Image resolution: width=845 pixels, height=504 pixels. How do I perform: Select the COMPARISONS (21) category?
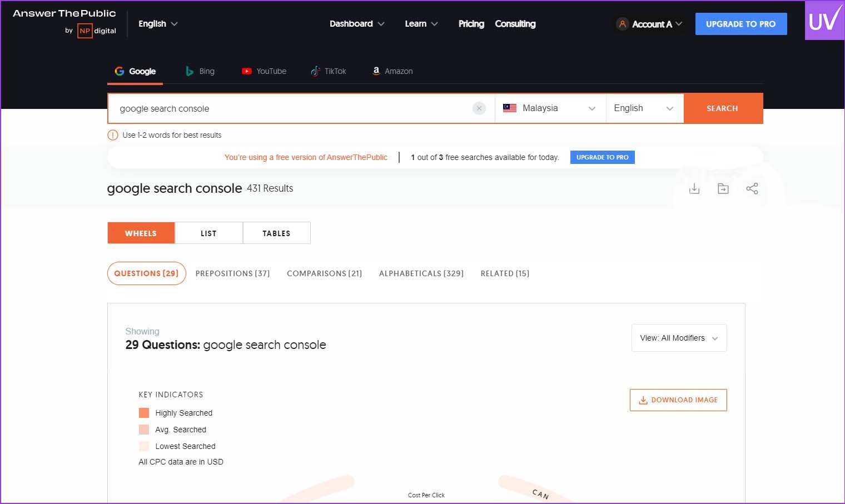tap(325, 273)
